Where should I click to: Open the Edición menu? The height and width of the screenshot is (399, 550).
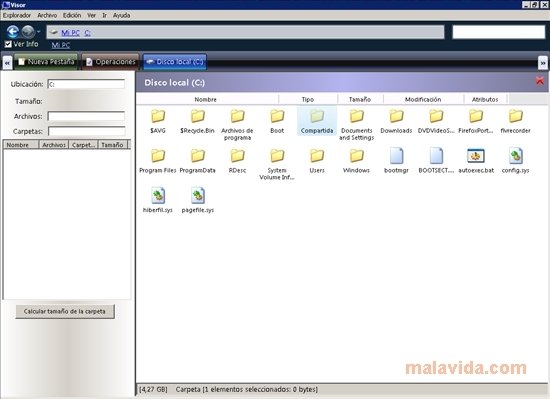72,15
